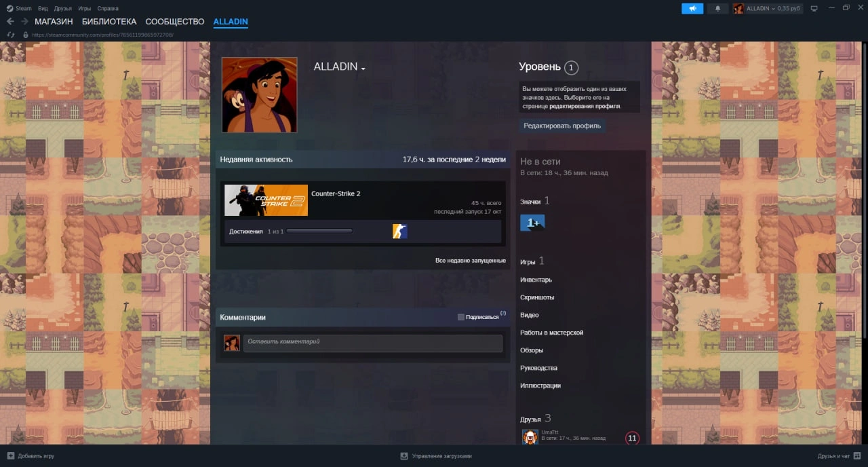
Task: Open the Вид menu
Action: pos(43,8)
